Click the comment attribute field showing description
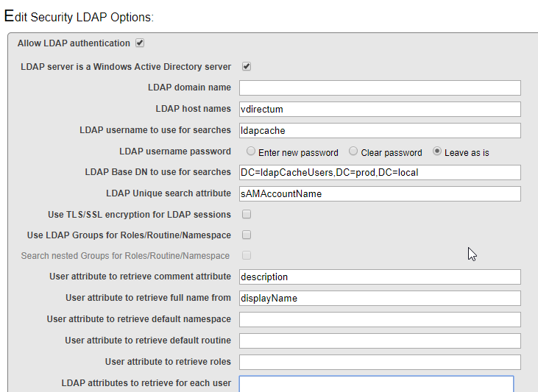The width and height of the screenshot is (538, 392). click(380, 277)
